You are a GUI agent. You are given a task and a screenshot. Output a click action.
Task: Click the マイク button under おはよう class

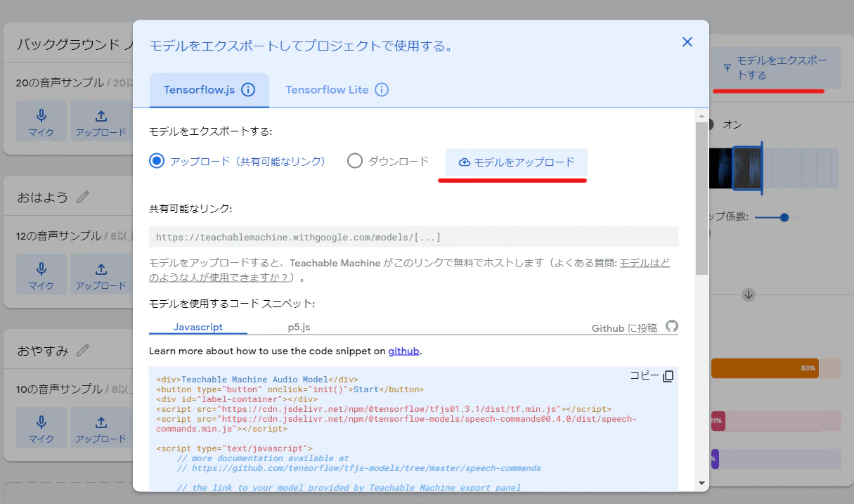[x=41, y=274]
